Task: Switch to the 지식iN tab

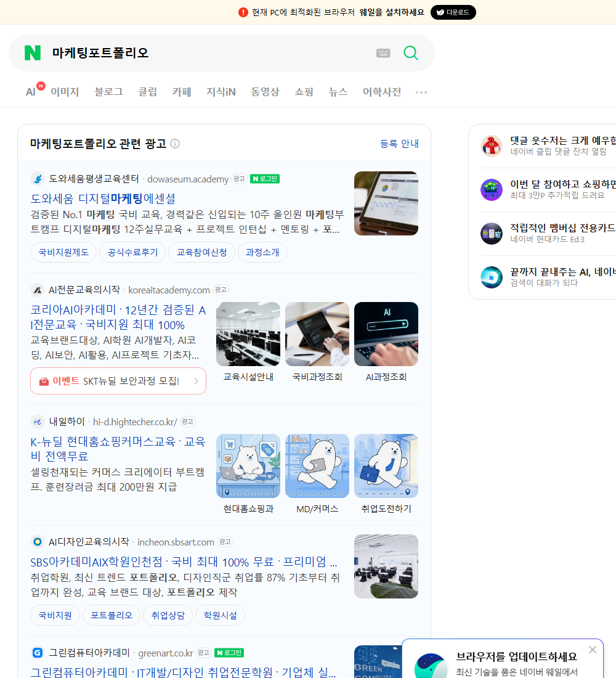Action: [x=221, y=92]
